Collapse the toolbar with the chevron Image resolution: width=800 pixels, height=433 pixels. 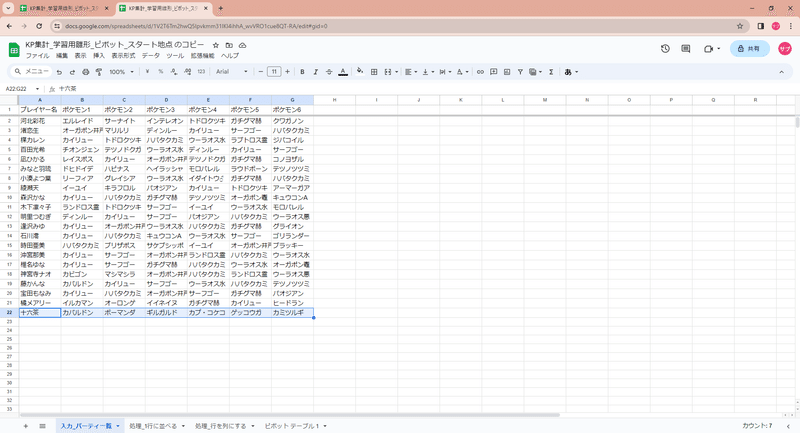pos(781,72)
